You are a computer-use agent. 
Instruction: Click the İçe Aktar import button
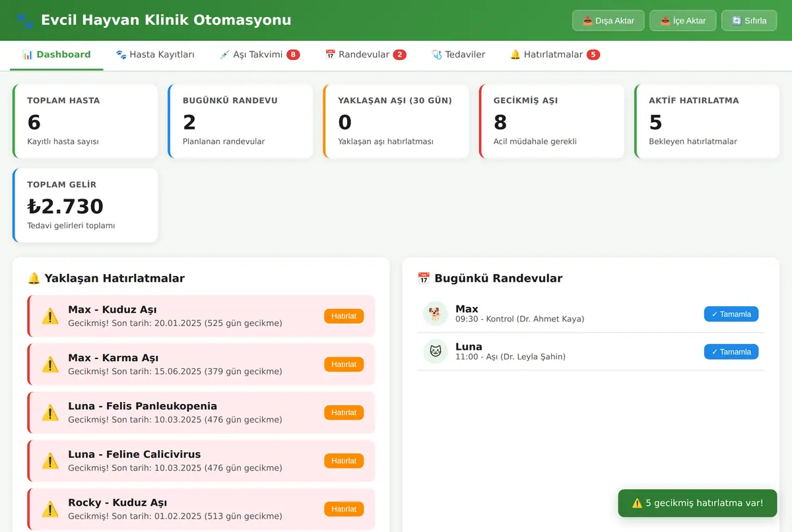click(x=683, y=20)
